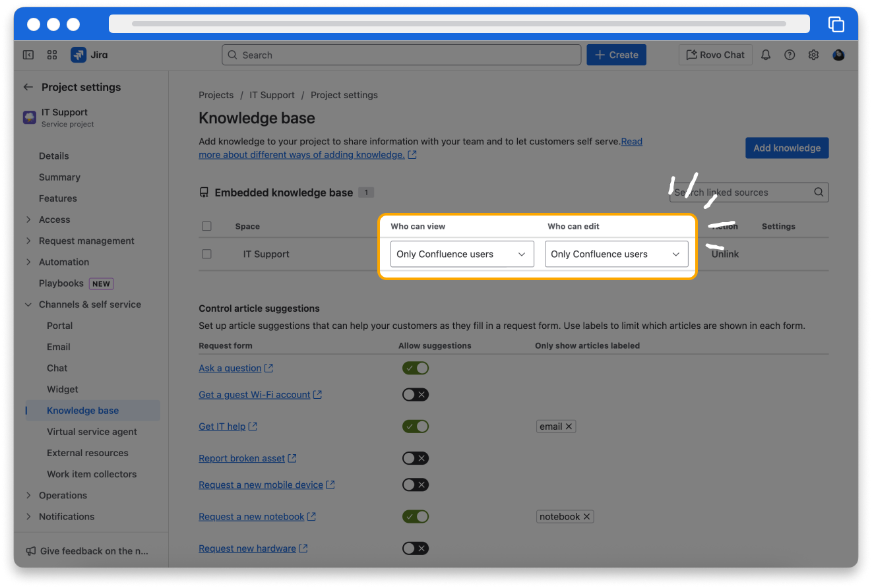Enable suggestions for Report broken asset
The width and height of the screenshot is (872, 588).
click(416, 458)
